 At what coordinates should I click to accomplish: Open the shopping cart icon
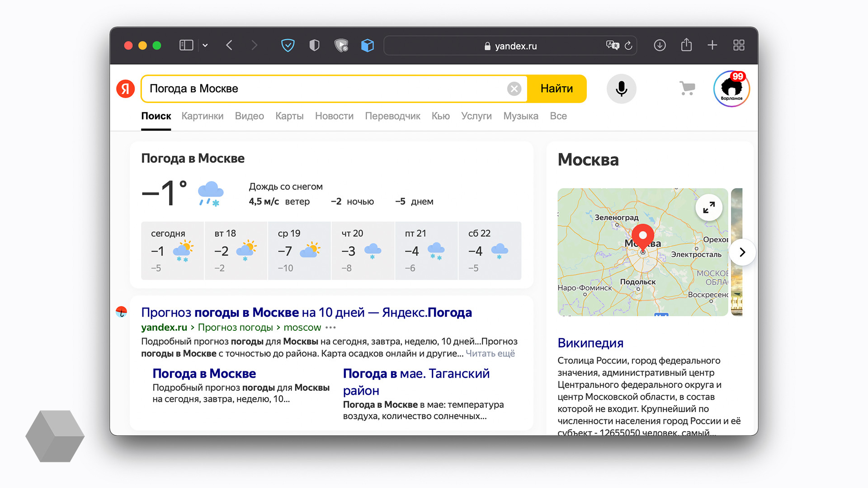[687, 88]
